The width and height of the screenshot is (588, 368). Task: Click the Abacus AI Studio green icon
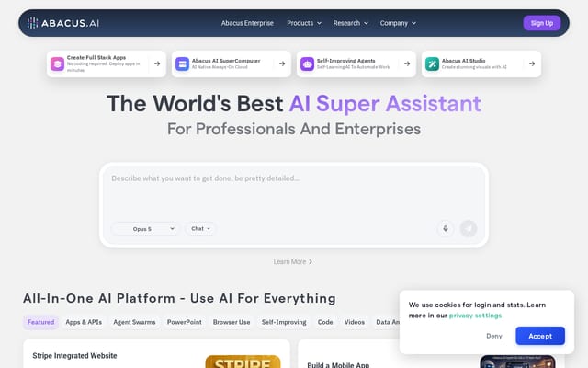pos(432,63)
